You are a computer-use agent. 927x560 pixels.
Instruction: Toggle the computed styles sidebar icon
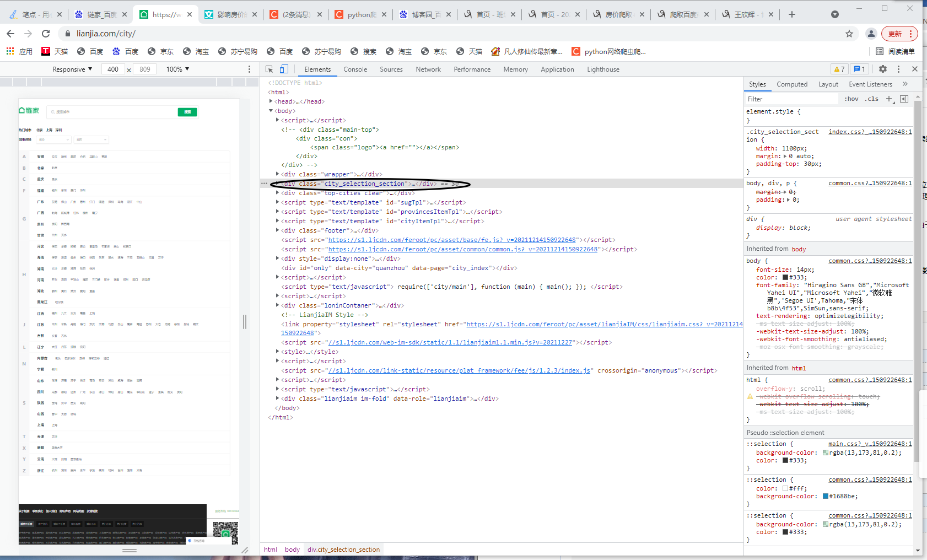[904, 99]
